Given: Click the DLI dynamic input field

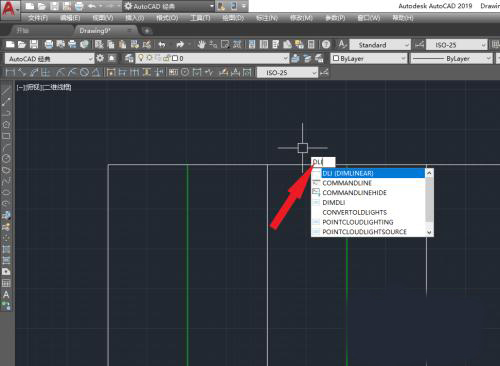Looking at the screenshot, I should [x=323, y=162].
